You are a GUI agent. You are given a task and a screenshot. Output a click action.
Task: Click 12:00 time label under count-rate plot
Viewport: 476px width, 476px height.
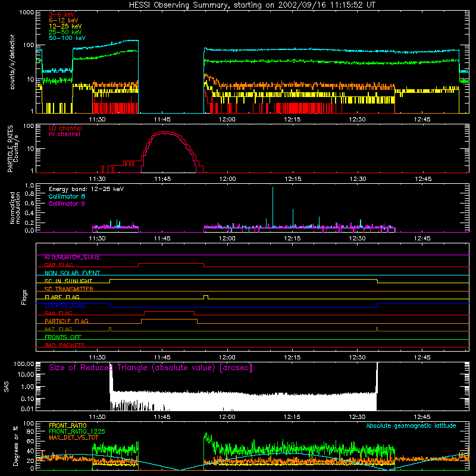227,120
